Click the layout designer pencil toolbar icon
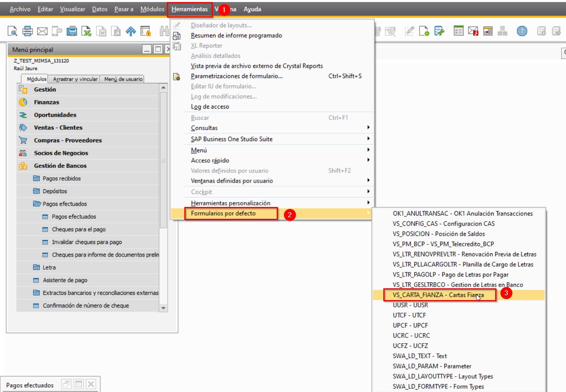The image size is (566, 392). pyautogui.click(x=410, y=31)
